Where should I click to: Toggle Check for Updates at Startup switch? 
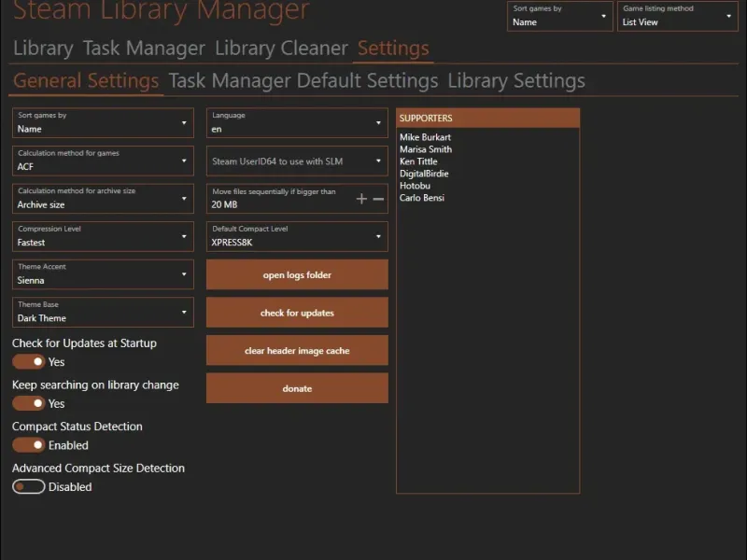coord(29,362)
